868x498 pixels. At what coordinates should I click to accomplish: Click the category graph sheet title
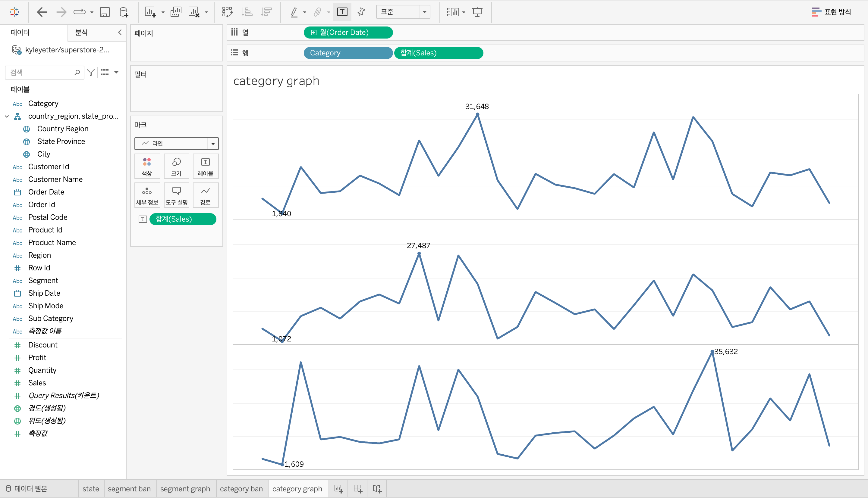click(x=276, y=81)
